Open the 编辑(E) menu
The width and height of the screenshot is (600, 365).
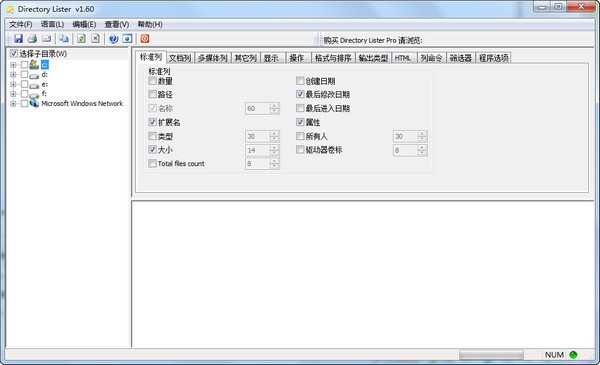(x=84, y=24)
